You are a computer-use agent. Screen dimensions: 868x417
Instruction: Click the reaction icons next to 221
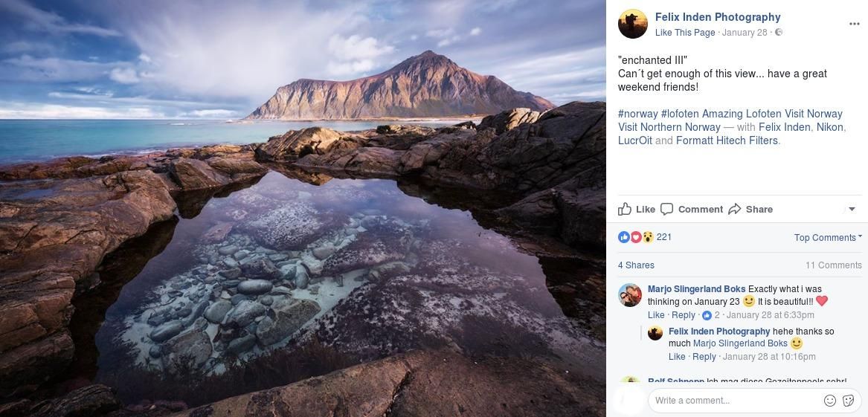point(636,237)
